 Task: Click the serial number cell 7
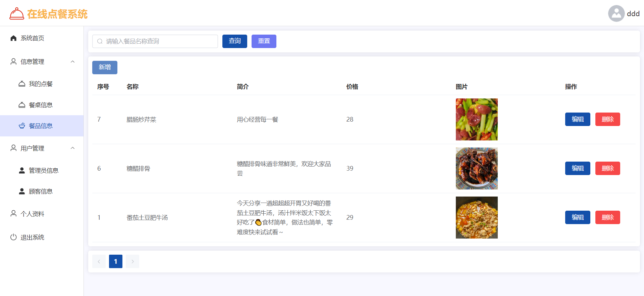point(99,120)
